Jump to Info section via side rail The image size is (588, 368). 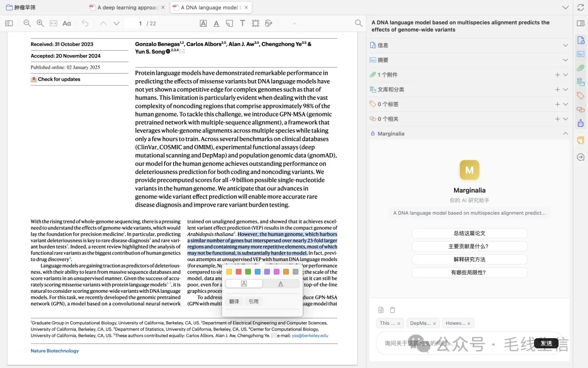[x=580, y=40]
